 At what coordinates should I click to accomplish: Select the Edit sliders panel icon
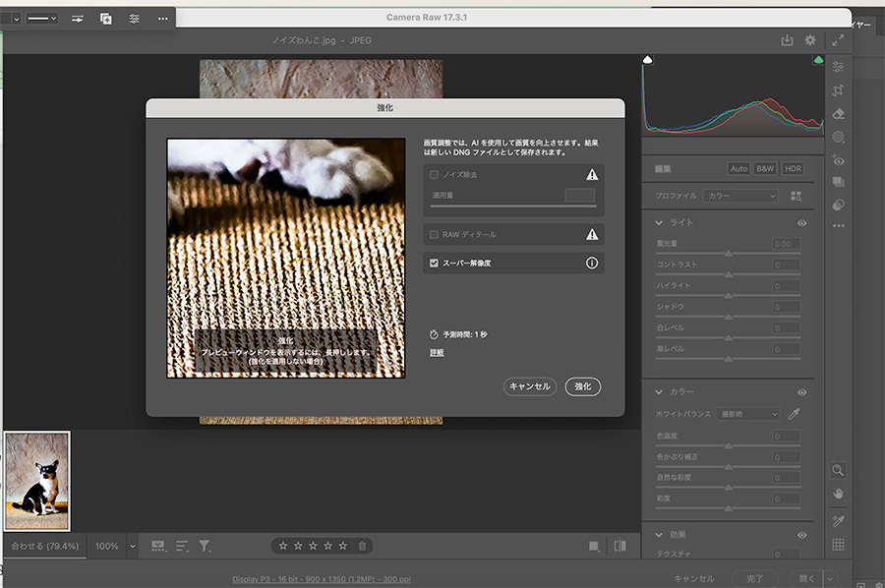[x=838, y=67]
